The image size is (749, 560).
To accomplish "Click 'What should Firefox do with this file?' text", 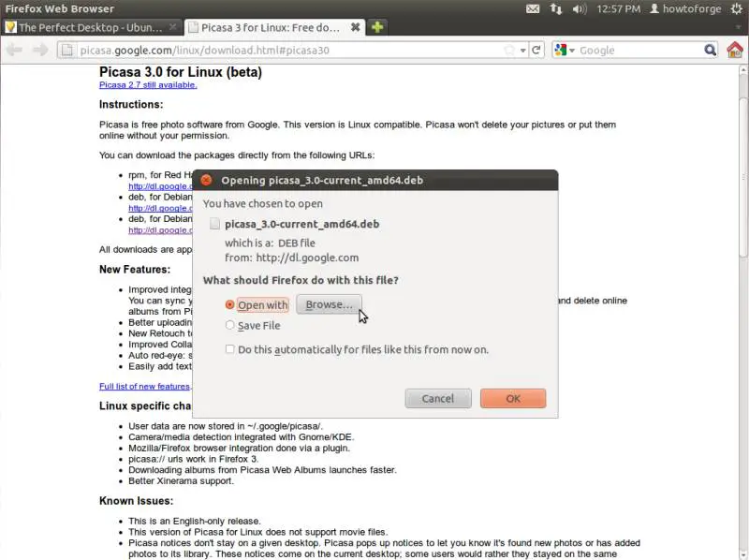I will (301, 281).
